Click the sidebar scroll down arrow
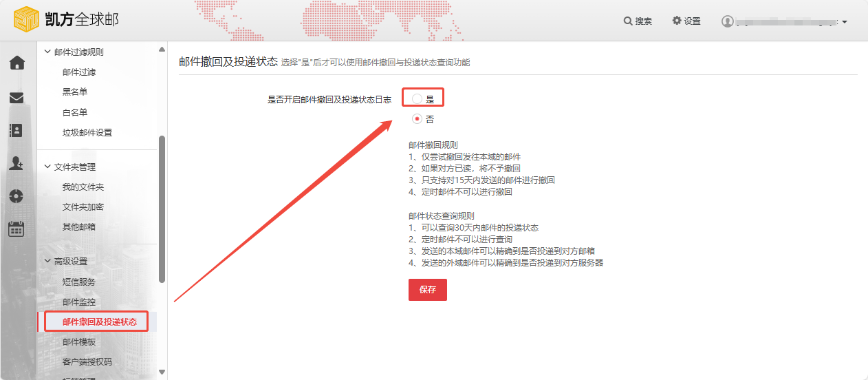Screen dimensions: 868x380 [162, 372]
